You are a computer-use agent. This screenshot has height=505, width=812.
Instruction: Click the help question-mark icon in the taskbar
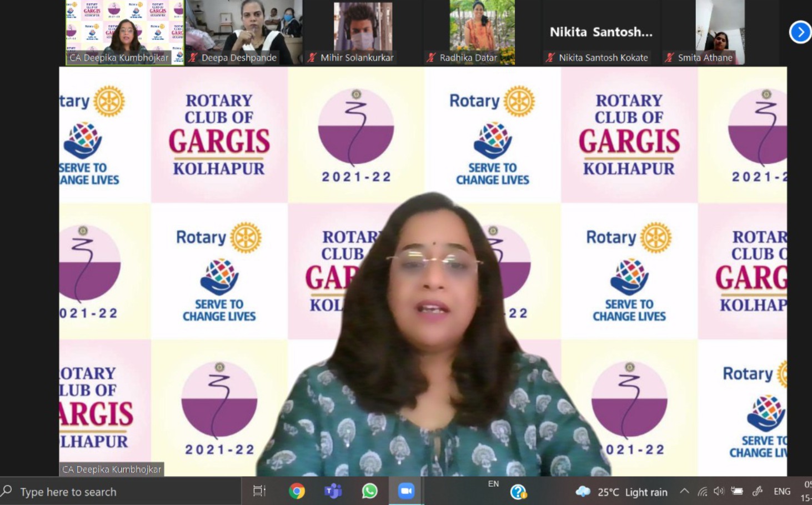[518, 492]
